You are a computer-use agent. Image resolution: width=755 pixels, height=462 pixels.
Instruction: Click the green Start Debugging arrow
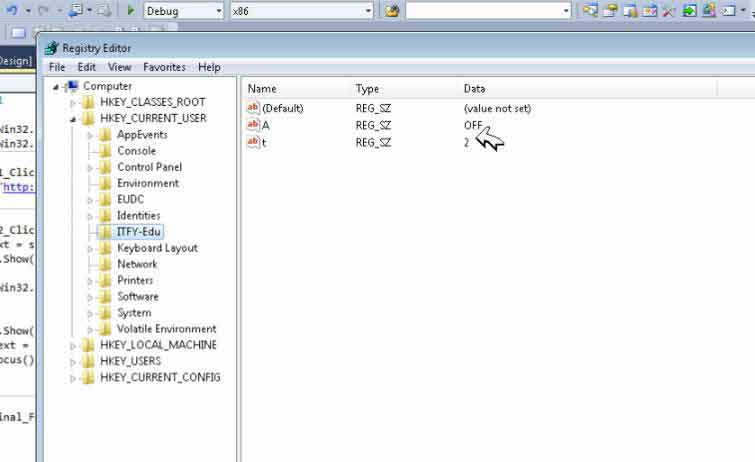132,11
